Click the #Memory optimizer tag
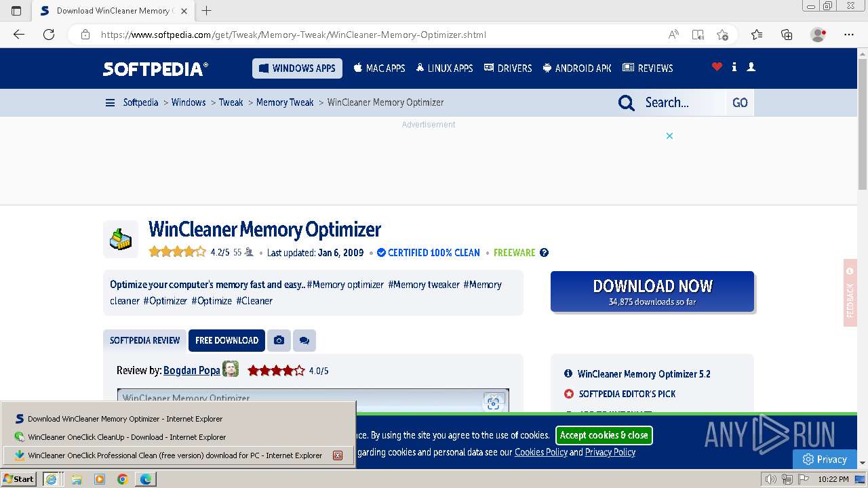The width and height of the screenshot is (868, 488). tap(345, 285)
